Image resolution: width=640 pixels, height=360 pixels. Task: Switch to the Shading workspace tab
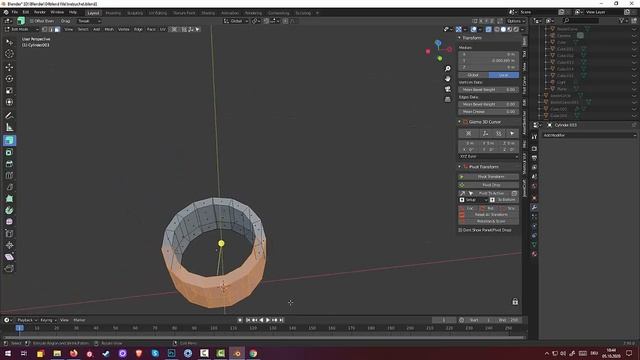[208, 13]
